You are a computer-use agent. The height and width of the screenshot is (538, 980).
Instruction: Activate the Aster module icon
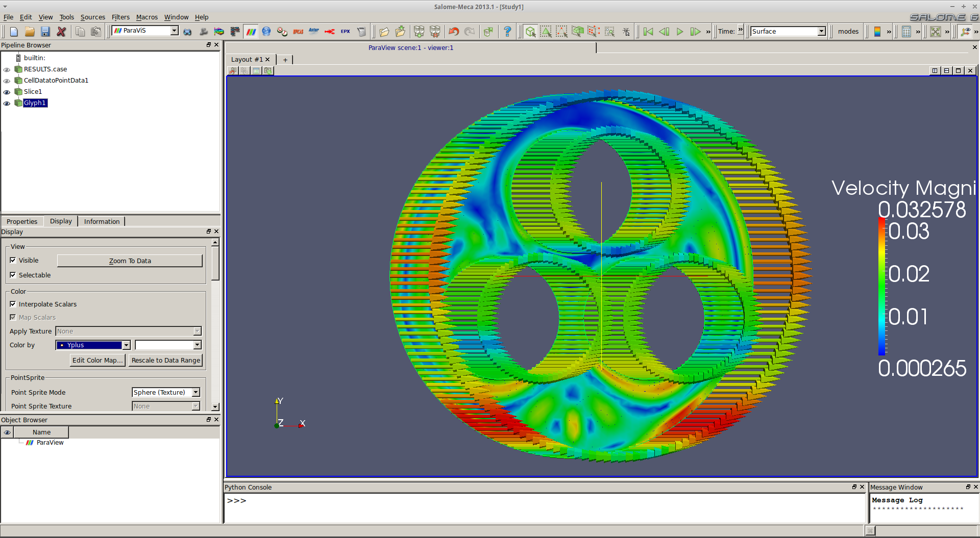click(313, 32)
